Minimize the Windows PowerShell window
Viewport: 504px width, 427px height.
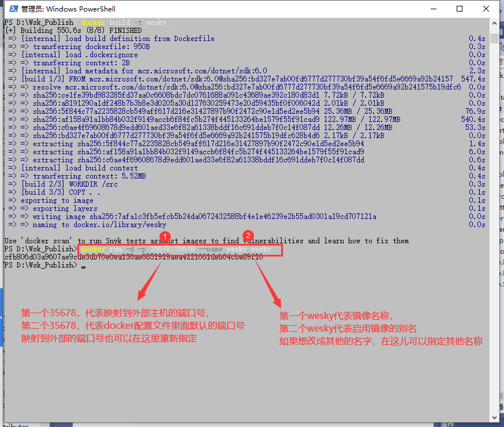[434, 9]
